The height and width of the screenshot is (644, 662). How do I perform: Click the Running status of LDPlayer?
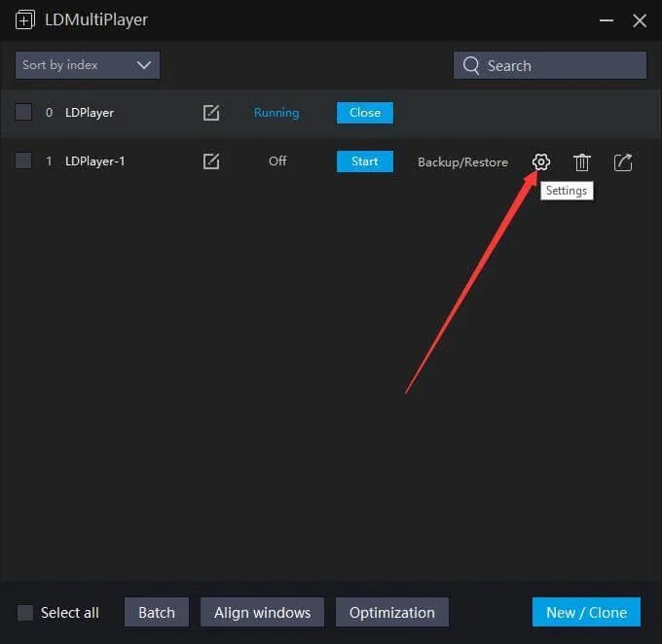[276, 113]
